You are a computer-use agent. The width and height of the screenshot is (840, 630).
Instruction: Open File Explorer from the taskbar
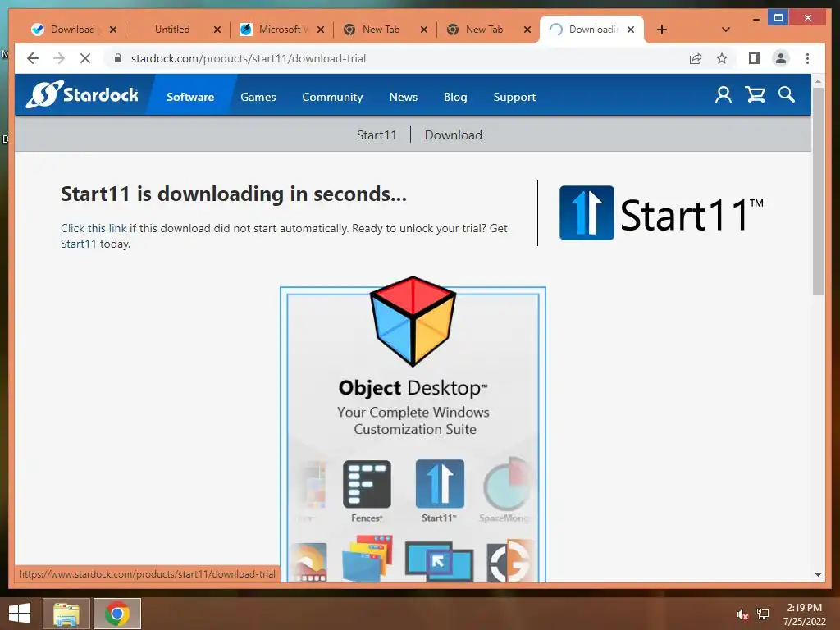(66, 614)
